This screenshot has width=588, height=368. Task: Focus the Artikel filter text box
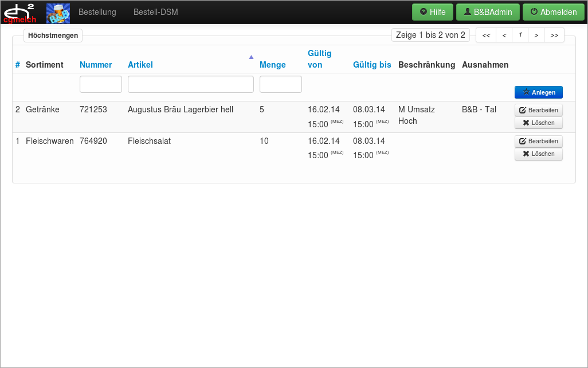190,84
